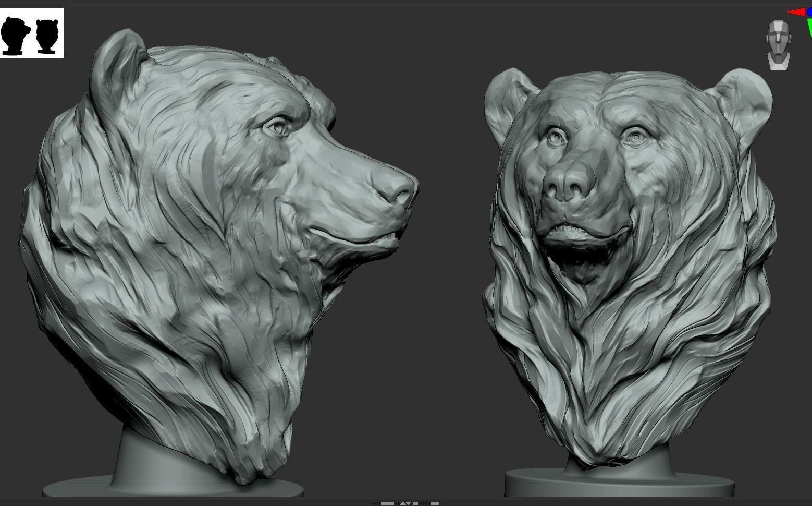This screenshot has height=506, width=812.
Task: Expand the bottom tray divider arrows
Action: [406, 503]
